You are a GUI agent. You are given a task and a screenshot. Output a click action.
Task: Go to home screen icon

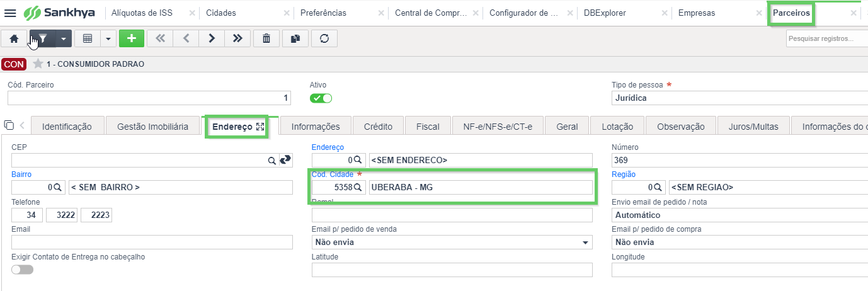click(14, 38)
